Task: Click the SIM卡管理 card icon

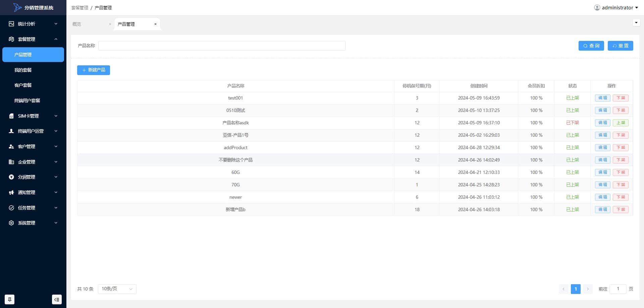Action: coord(11,116)
